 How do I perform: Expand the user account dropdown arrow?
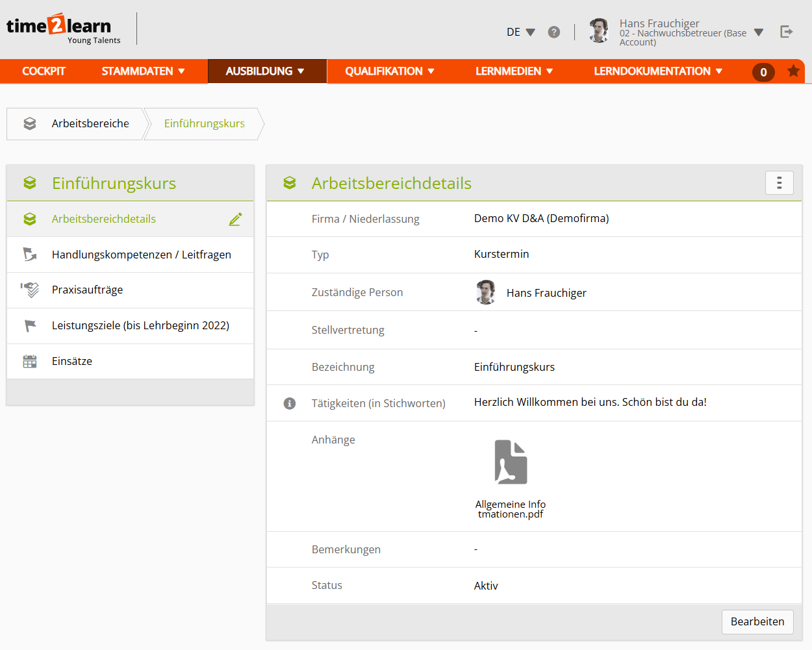tap(758, 32)
